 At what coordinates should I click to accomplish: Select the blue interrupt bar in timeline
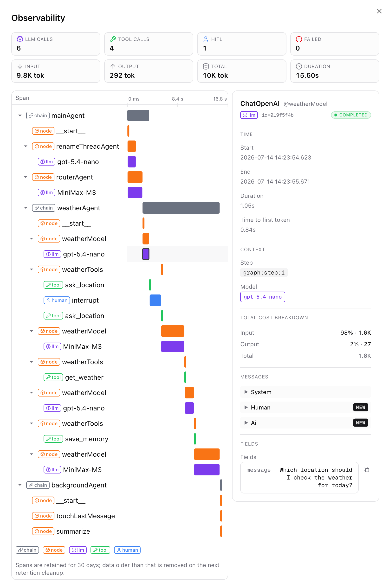click(x=155, y=300)
